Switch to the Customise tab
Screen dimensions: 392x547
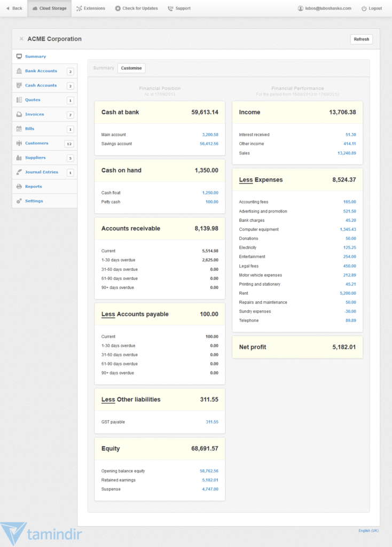[x=131, y=68]
